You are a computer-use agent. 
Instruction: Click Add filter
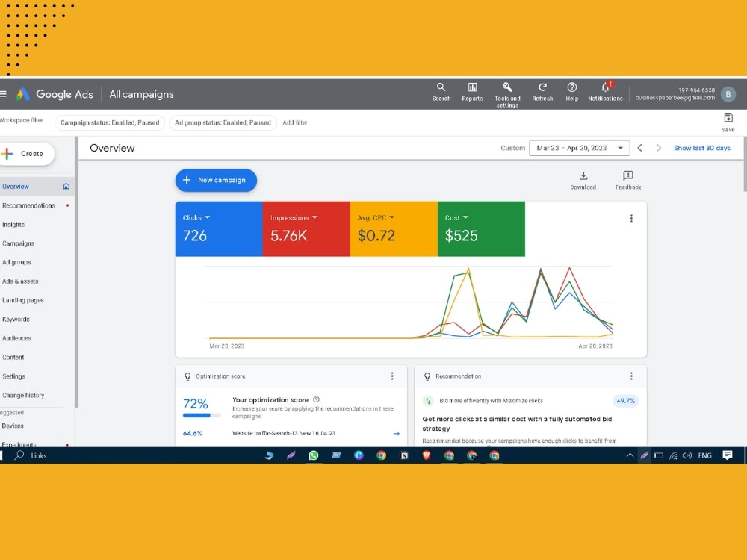(x=295, y=123)
